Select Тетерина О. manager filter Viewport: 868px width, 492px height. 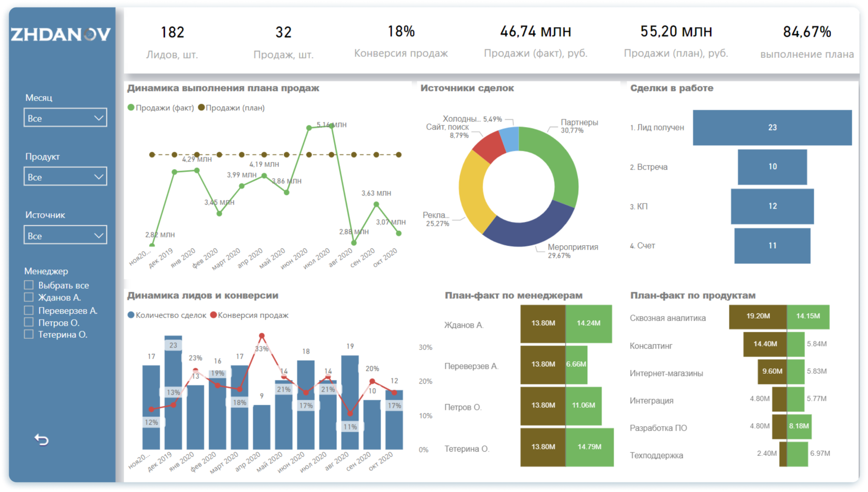pos(29,335)
